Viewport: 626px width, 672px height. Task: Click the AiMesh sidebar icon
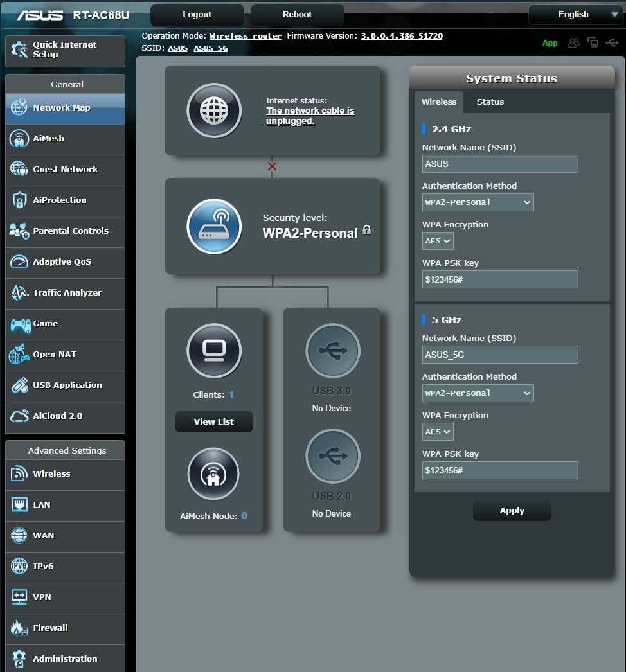19,138
